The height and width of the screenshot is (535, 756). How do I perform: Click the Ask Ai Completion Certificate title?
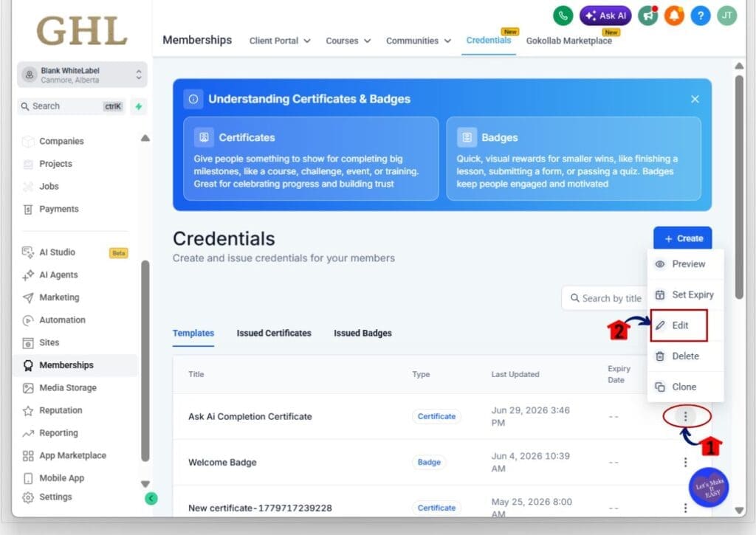click(250, 417)
